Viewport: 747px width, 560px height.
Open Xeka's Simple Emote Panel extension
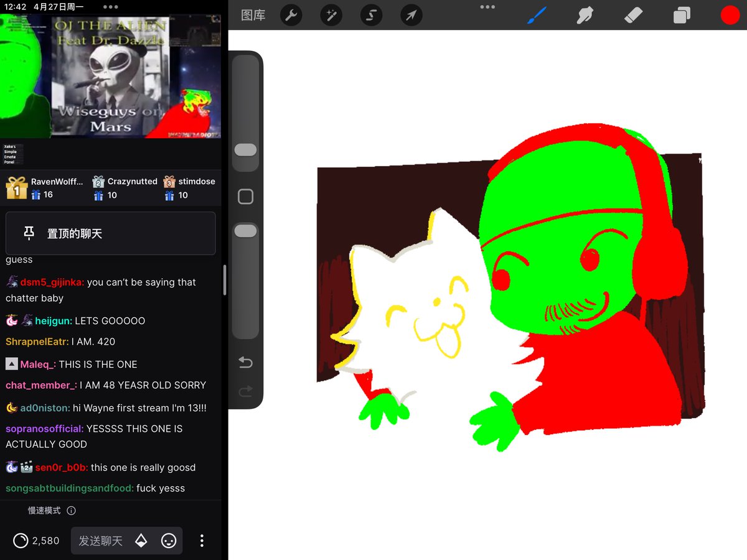12,154
